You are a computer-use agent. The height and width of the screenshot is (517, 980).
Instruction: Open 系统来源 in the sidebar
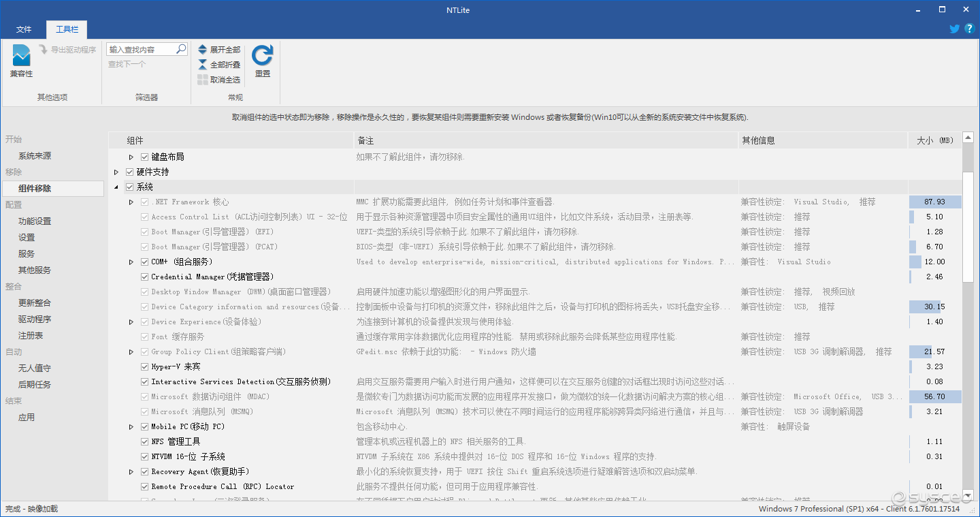coord(35,156)
